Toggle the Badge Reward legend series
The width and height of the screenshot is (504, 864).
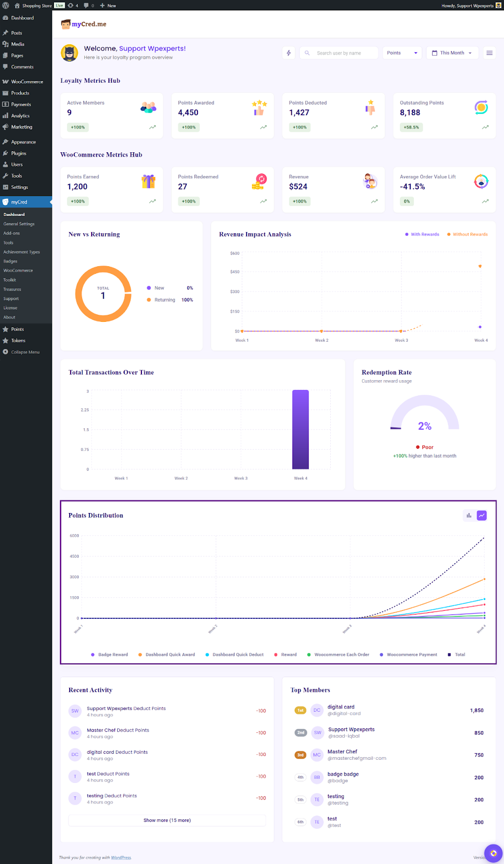click(x=110, y=654)
